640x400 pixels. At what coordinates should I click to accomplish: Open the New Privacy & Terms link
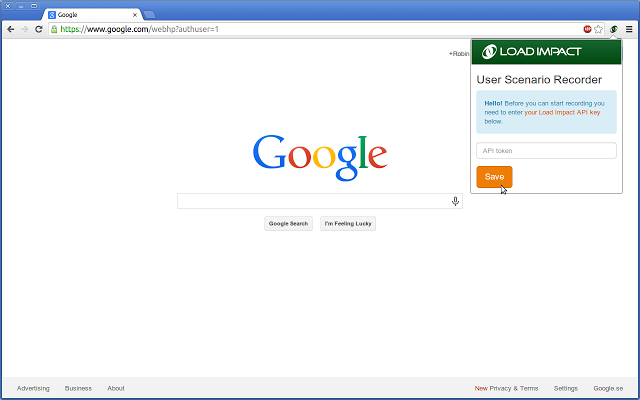click(x=506, y=388)
